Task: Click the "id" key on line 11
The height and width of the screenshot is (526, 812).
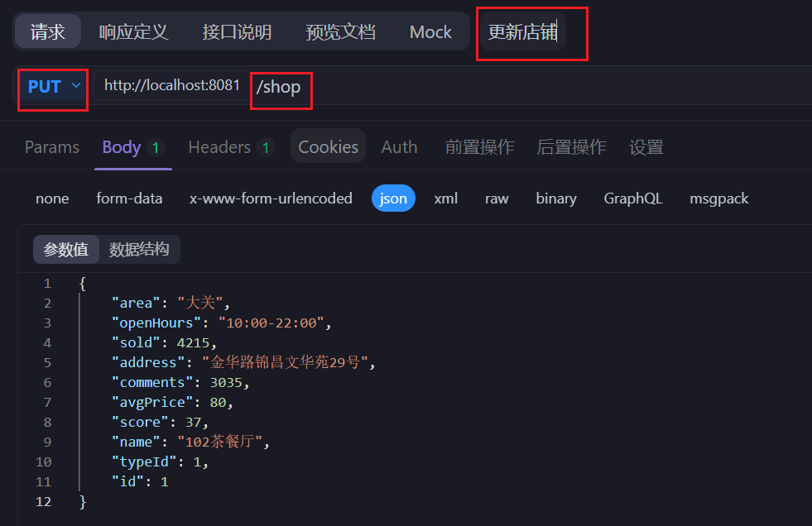Action: pos(128,481)
